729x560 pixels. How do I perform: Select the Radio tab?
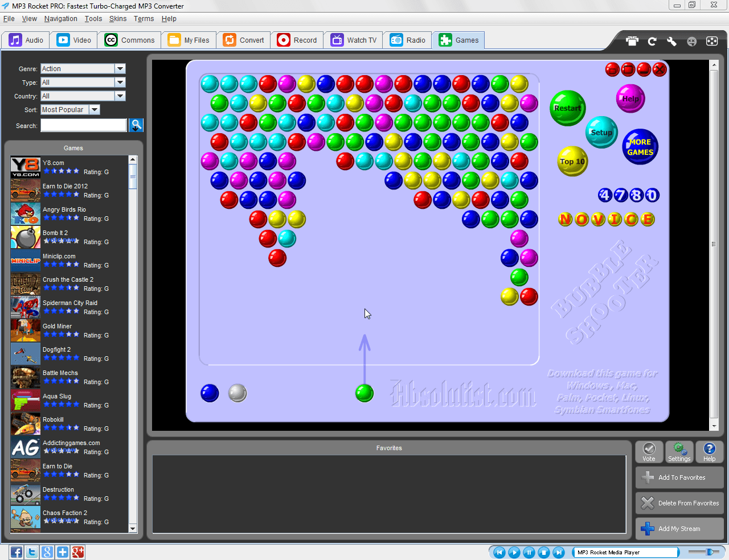pos(408,40)
